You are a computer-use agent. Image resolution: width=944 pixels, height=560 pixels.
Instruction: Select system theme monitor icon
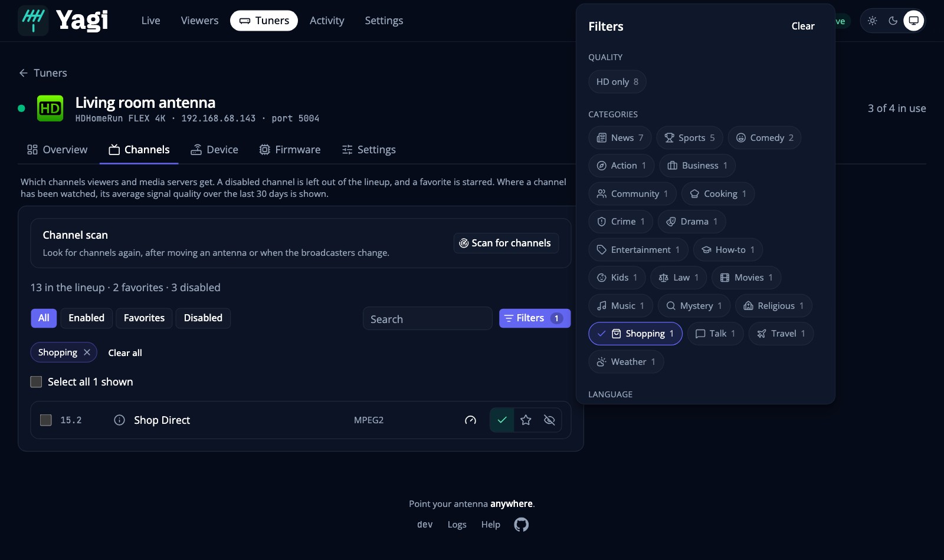(914, 21)
